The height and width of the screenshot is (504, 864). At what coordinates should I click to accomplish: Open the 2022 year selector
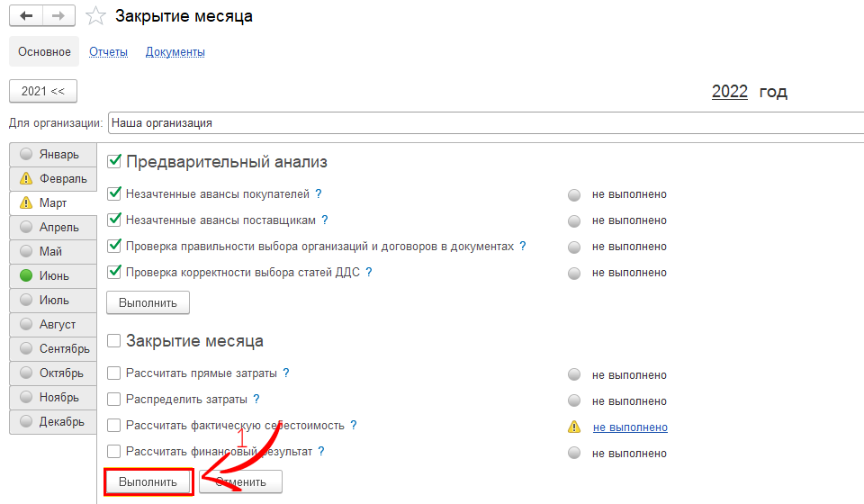tap(729, 92)
